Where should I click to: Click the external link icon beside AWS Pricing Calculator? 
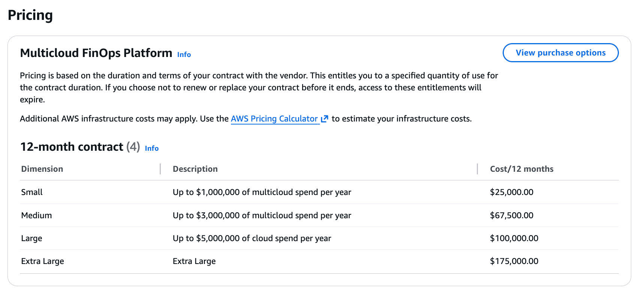[325, 118]
